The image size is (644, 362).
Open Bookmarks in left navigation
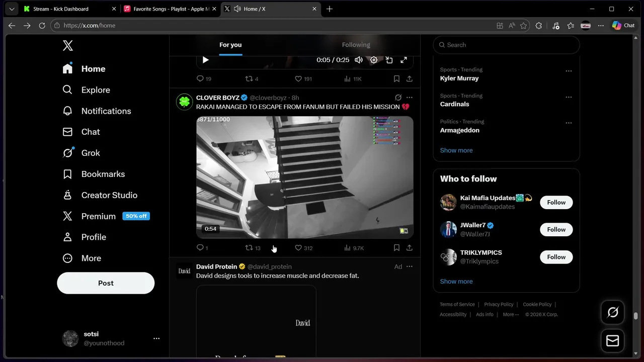(x=94, y=174)
